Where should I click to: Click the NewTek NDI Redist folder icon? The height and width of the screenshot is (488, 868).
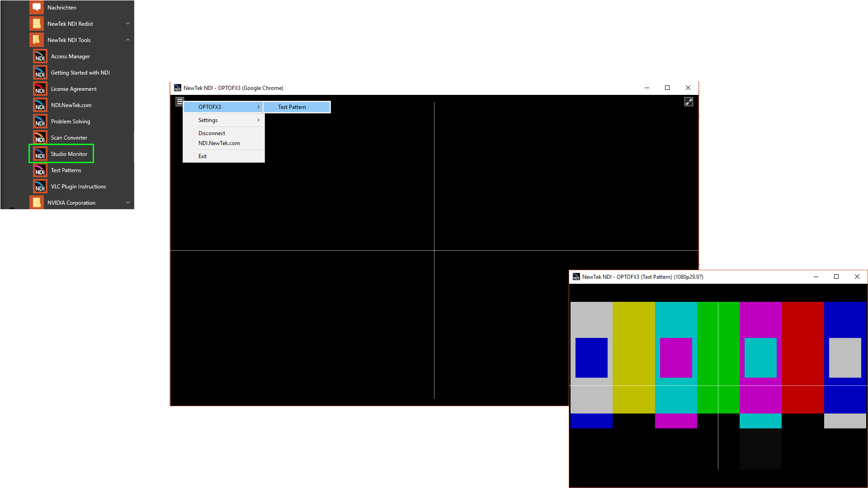click(37, 23)
